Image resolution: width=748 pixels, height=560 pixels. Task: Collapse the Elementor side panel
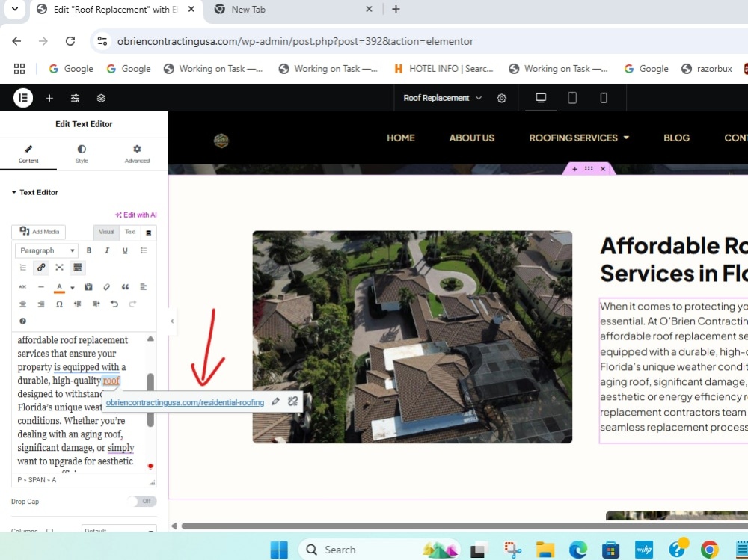[x=172, y=321]
